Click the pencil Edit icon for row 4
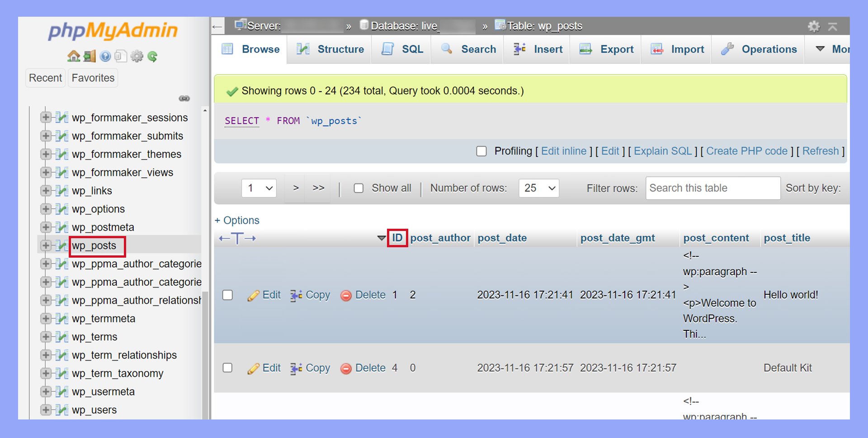 [253, 369]
